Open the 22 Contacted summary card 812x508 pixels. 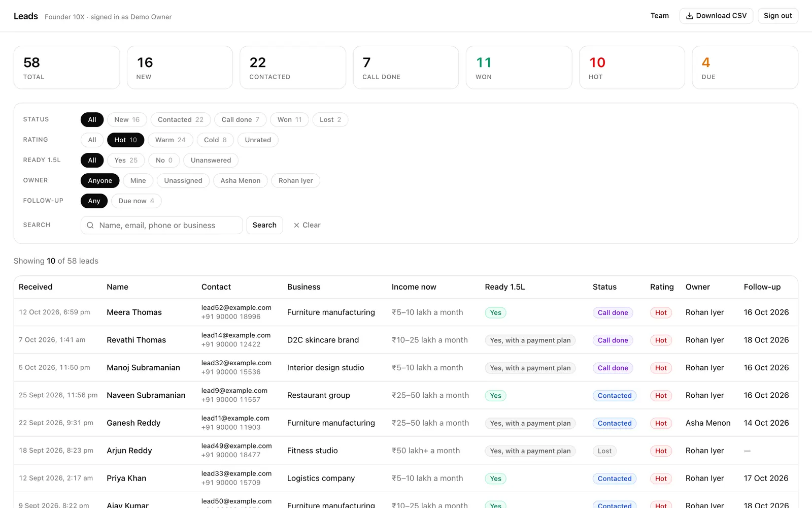pyautogui.click(x=293, y=68)
